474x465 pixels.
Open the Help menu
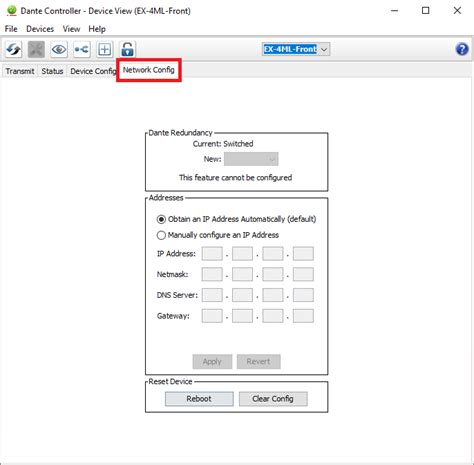point(97,29)
